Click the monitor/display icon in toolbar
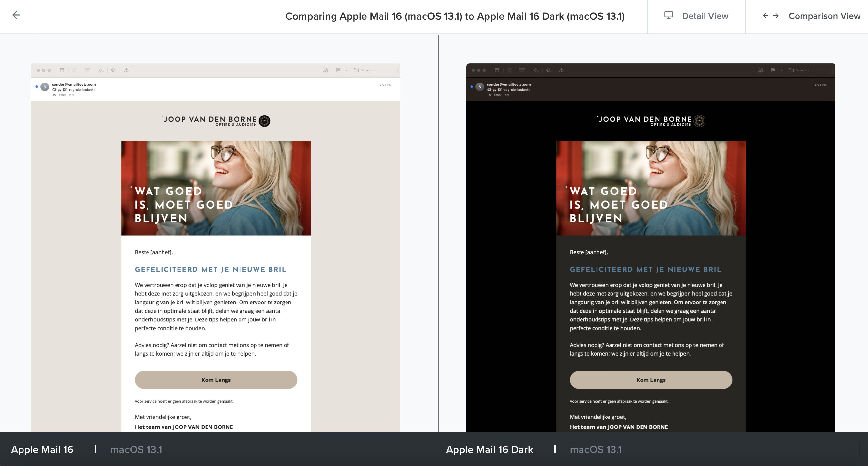Screen dimensions: 868x466 (668, 15)
